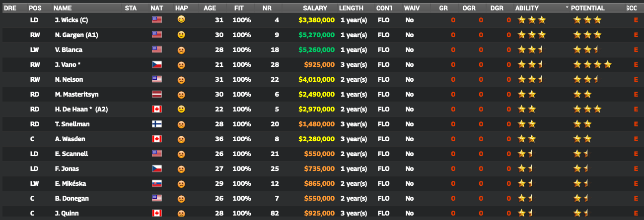Click the unhappy face icon for V. Blanca
This screenshot has width=644, height=220.
click(181, 50)
